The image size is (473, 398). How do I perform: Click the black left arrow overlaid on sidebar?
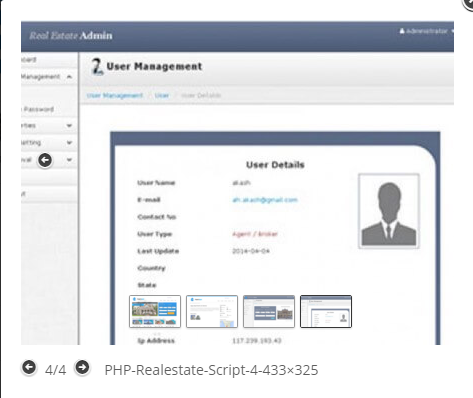[x=45, y=160]
